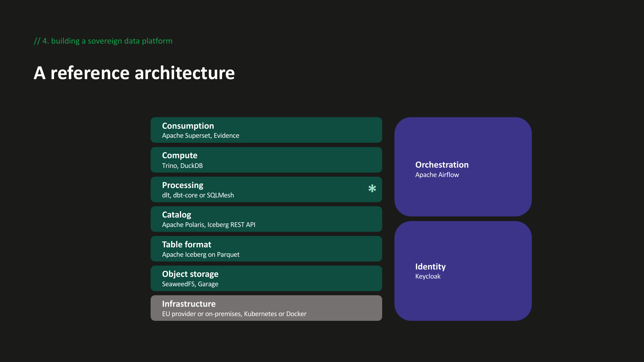Select the Table format heading

(x=186, y=244)
